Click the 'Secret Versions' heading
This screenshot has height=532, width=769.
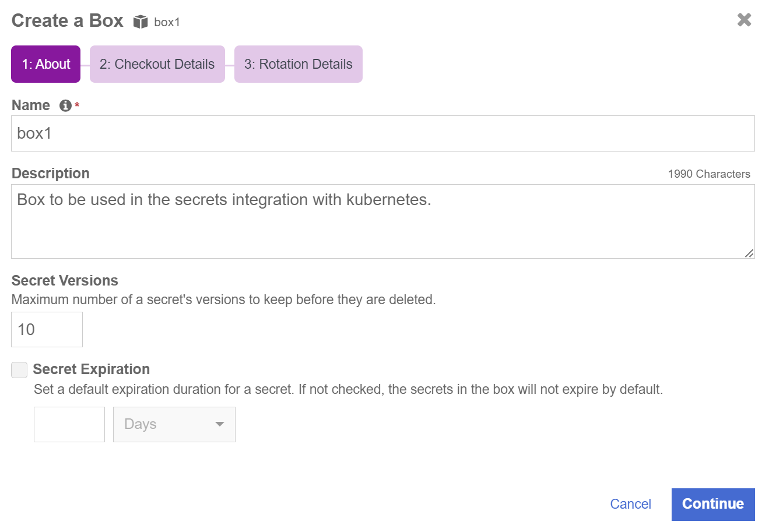pyautogui.click(x=65, y=280)
